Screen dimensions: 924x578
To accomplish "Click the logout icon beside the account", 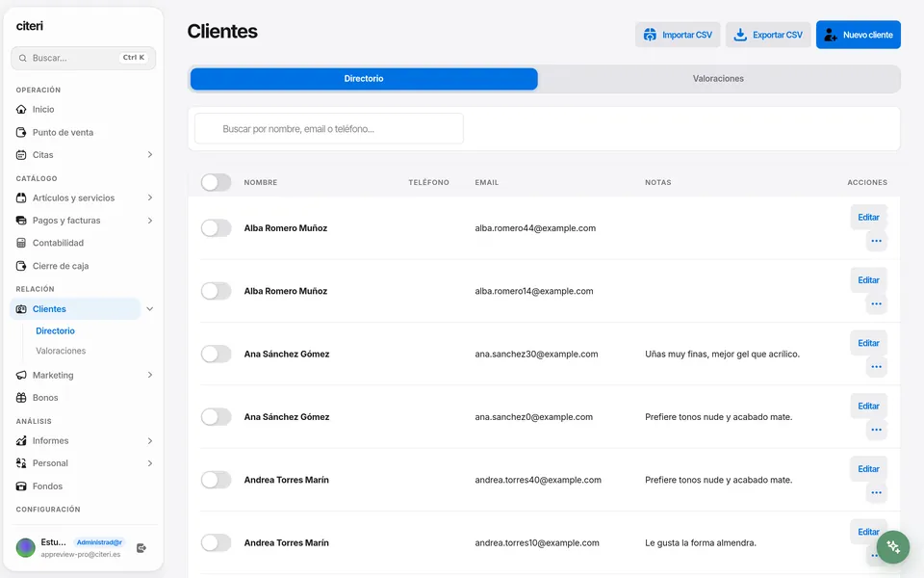I will pos(141,548).
